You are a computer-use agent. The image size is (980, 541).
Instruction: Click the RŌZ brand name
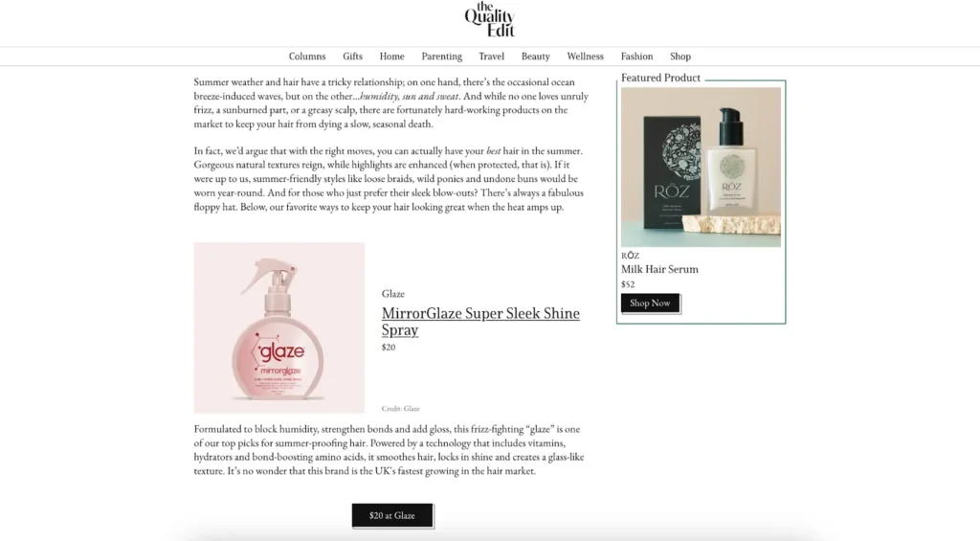(x=630, y=255)
